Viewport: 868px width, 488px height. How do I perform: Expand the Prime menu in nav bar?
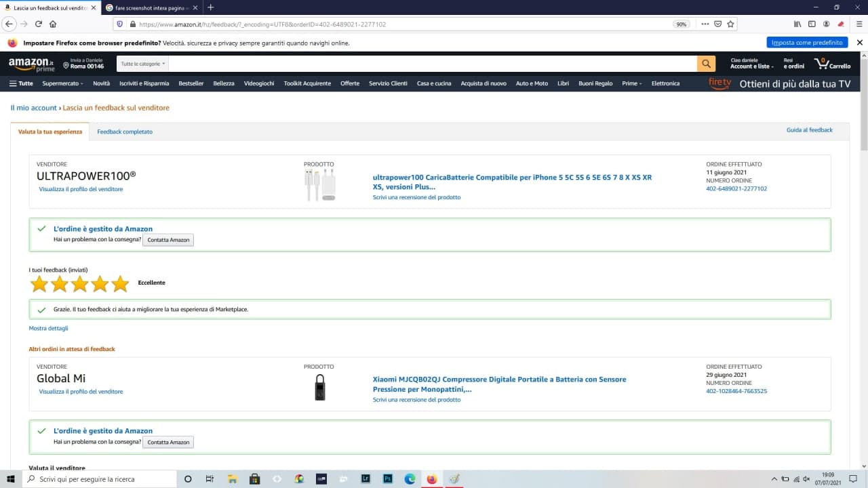point(632,83)
